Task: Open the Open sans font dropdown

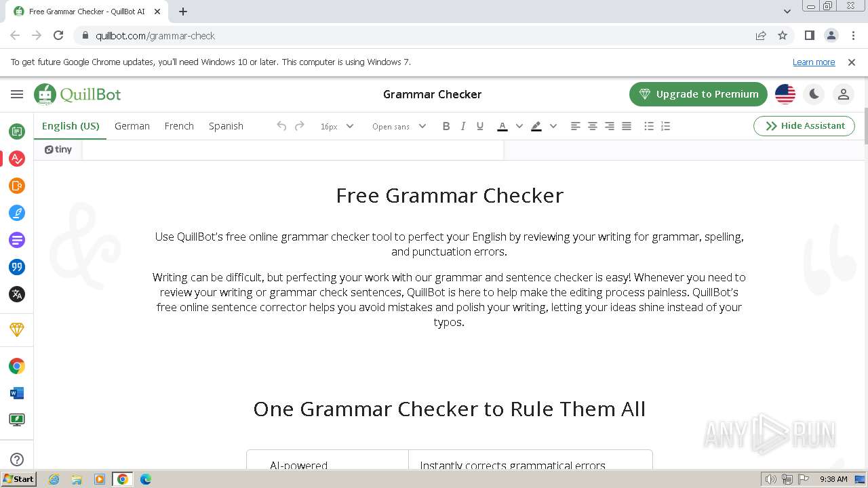Action: pos(399,126)
